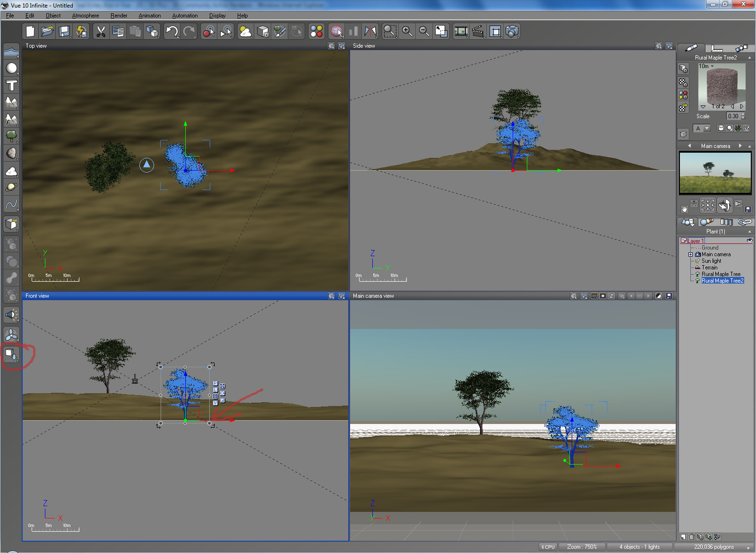Open the status bar polygons dropdown arrow

click(748, 547)
